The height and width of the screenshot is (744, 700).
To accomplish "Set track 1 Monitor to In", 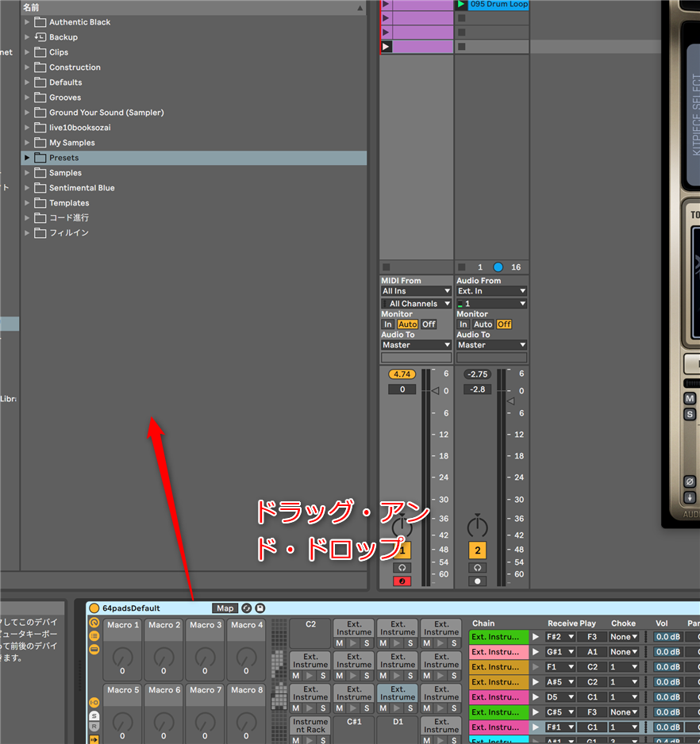I will pos(387,324).
